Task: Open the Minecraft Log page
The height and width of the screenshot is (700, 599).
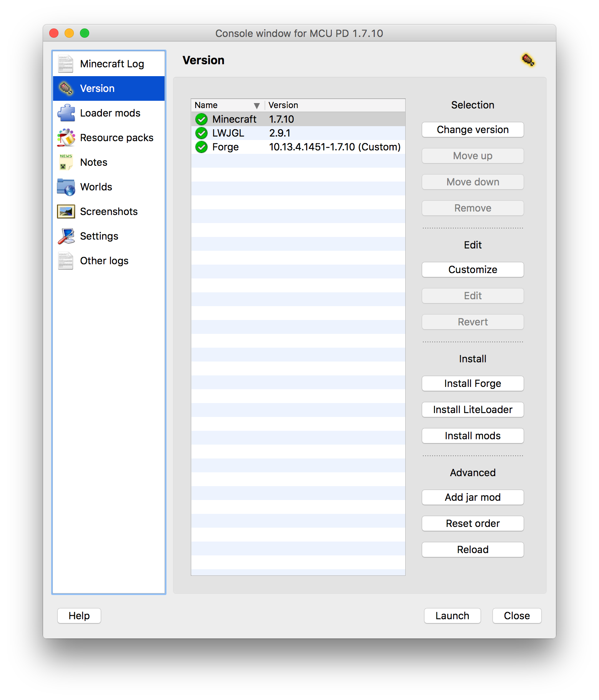Action: coord(112,64)
